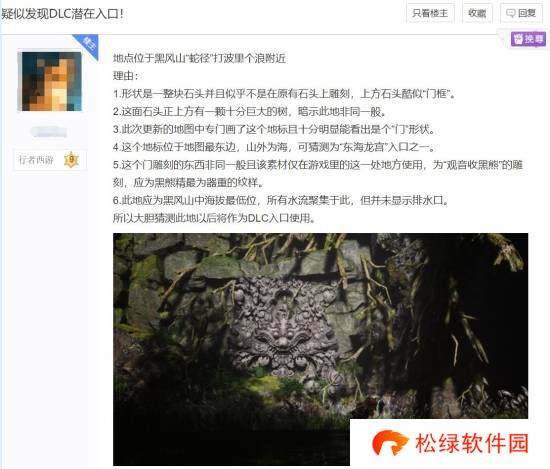Click reason 4 mentioning 东海龙宫

click(x=274, y=147)
